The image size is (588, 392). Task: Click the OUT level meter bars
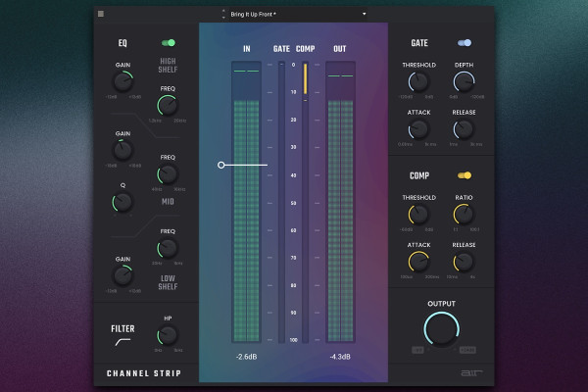pyautogui.click(x=340, y=202)
